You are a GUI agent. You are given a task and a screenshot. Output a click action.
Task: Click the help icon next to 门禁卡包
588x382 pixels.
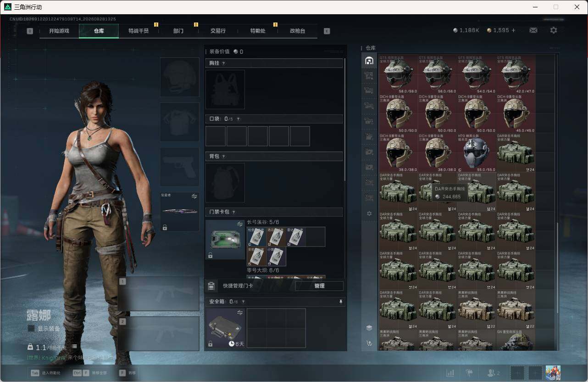(x=234, y=212)
